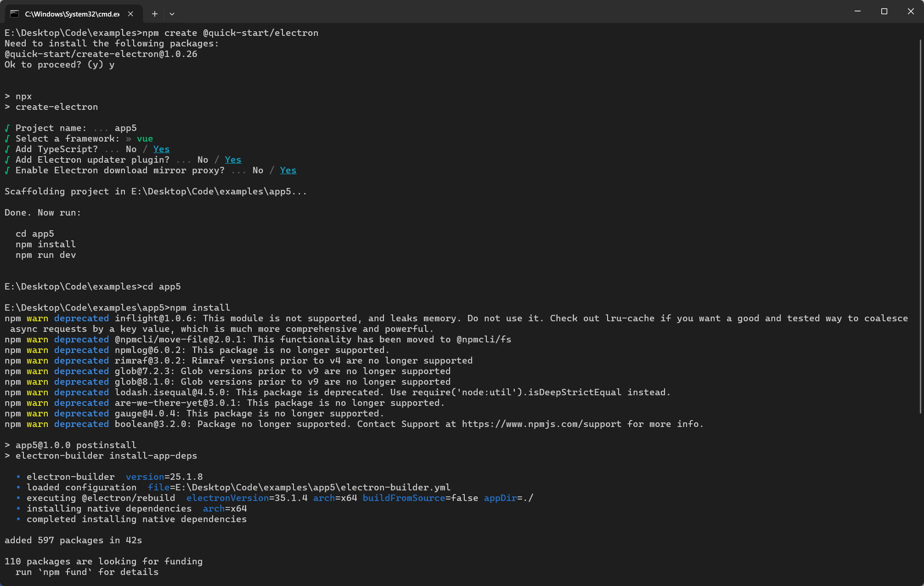Click the vertical scrollbar thumb
The height and width of the screenshot is (586, 924).
point(920,225)
